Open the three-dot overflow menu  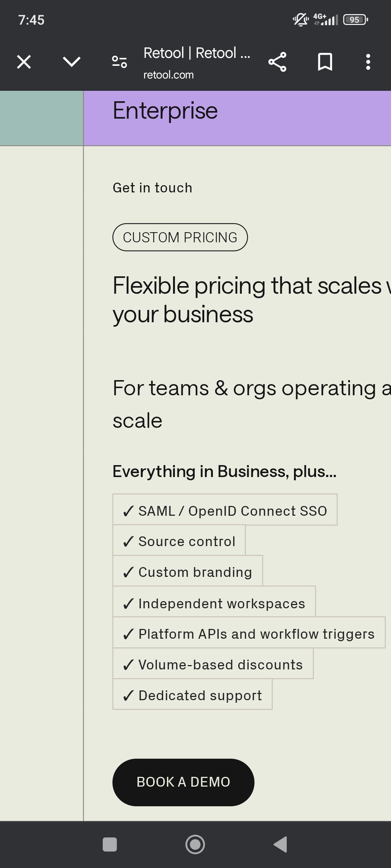pos(368,62)
